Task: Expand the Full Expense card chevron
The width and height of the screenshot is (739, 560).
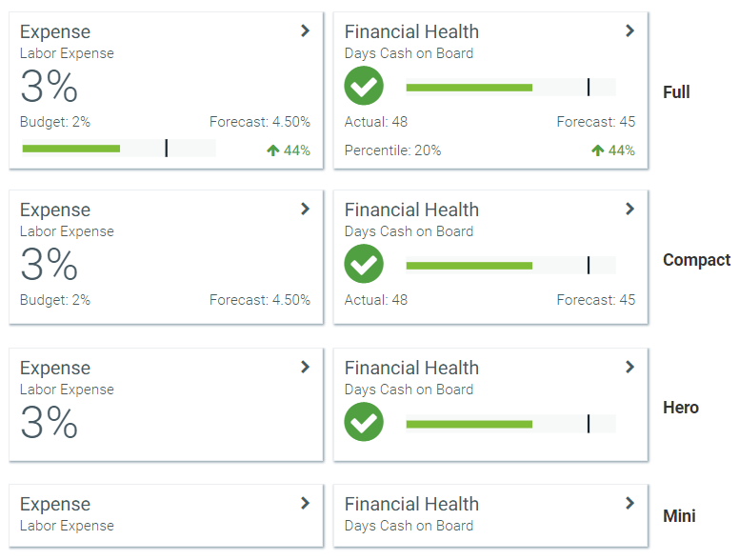Action: point(305,30)
